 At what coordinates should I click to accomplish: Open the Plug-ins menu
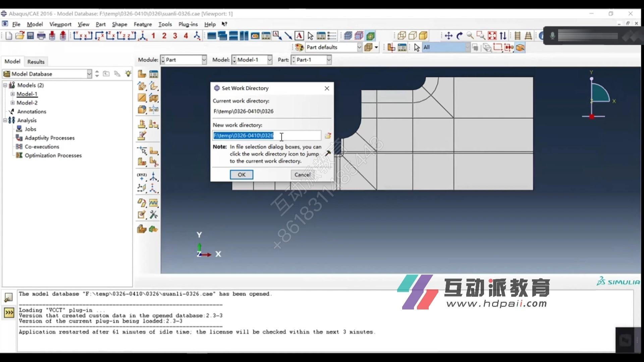[188, 24]
